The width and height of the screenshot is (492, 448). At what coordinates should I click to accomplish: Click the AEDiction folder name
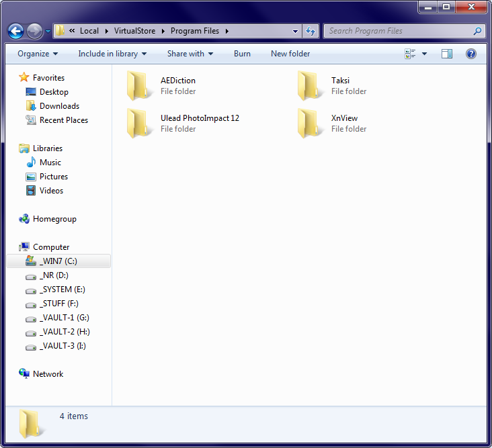point(178,81)
